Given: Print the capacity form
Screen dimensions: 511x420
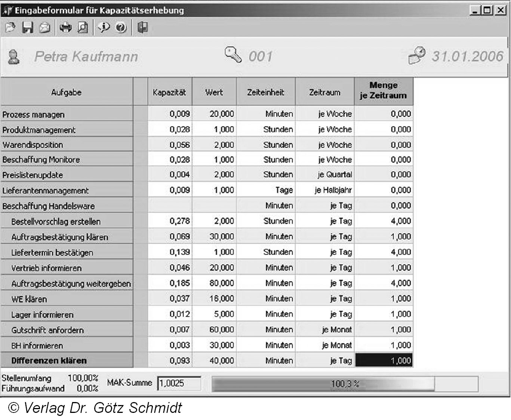Looking at the screenshot, I should (66, 27).
